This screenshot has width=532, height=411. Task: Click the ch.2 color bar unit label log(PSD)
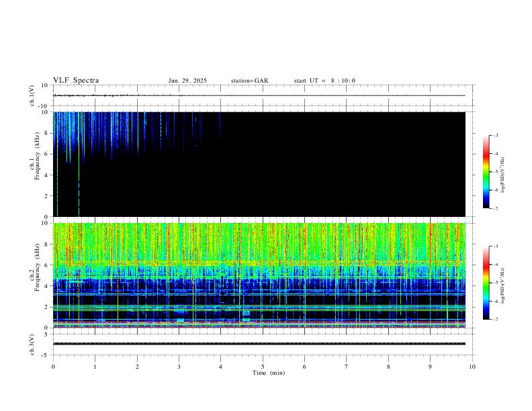503,285
